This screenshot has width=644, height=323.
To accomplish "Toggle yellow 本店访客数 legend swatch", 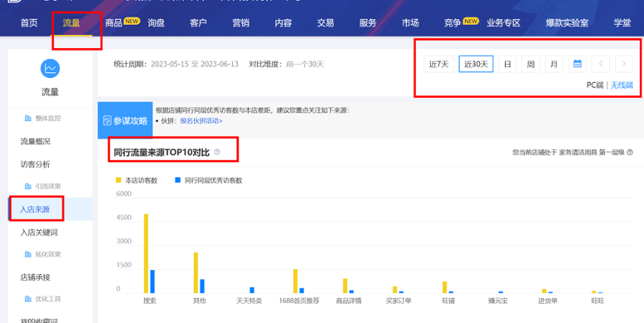I will (x=119, y=181).
